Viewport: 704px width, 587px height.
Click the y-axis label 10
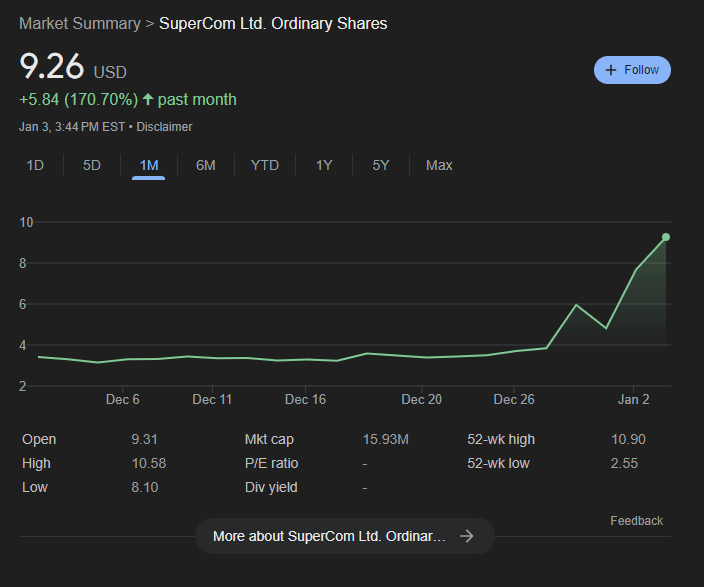pos(26,222)
